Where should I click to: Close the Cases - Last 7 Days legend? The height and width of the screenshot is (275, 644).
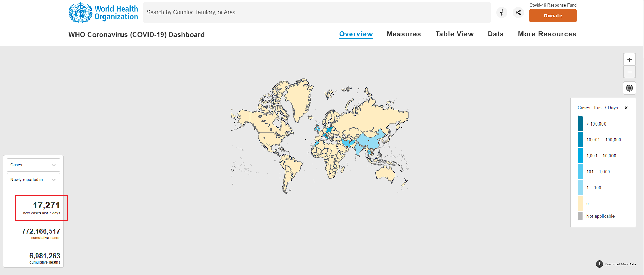tap(626, 108)
